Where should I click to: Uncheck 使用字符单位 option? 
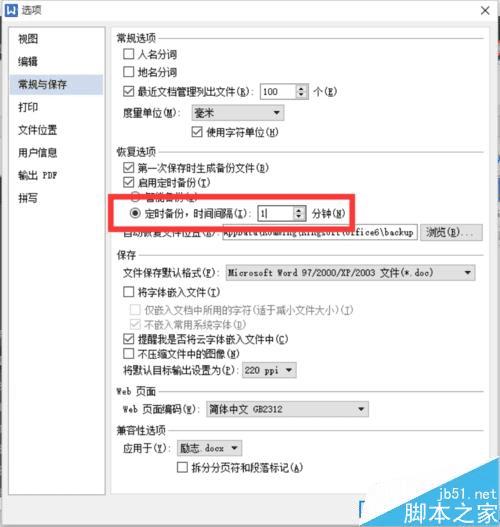coord(197,132)
